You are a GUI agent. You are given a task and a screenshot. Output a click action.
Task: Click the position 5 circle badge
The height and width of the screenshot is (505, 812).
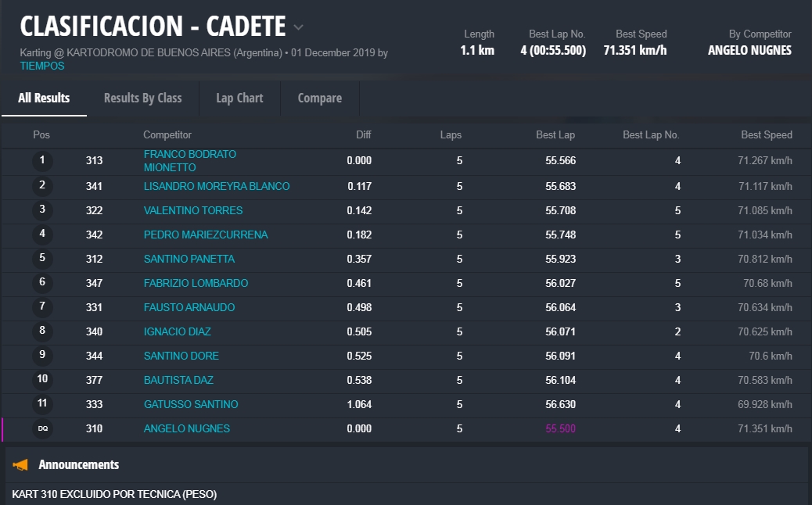pos(42,259)
